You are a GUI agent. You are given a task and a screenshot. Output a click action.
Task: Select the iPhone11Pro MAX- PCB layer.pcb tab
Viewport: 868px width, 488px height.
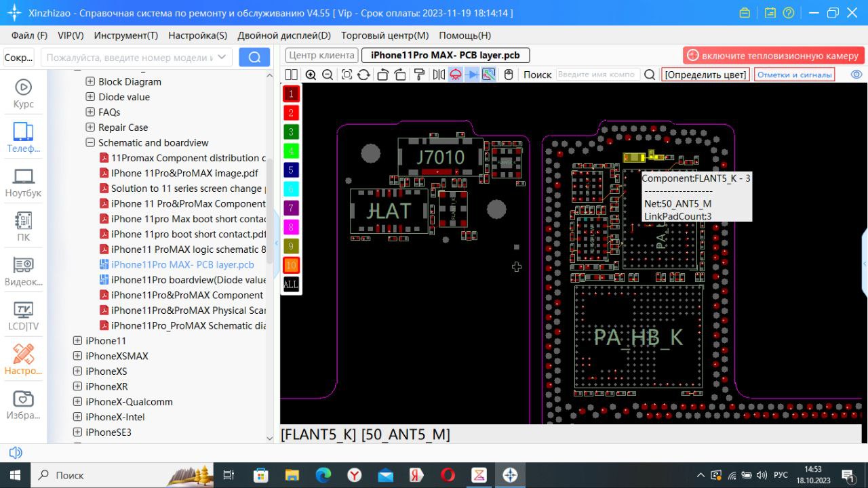pyautogui.click(x=446, y=56)
